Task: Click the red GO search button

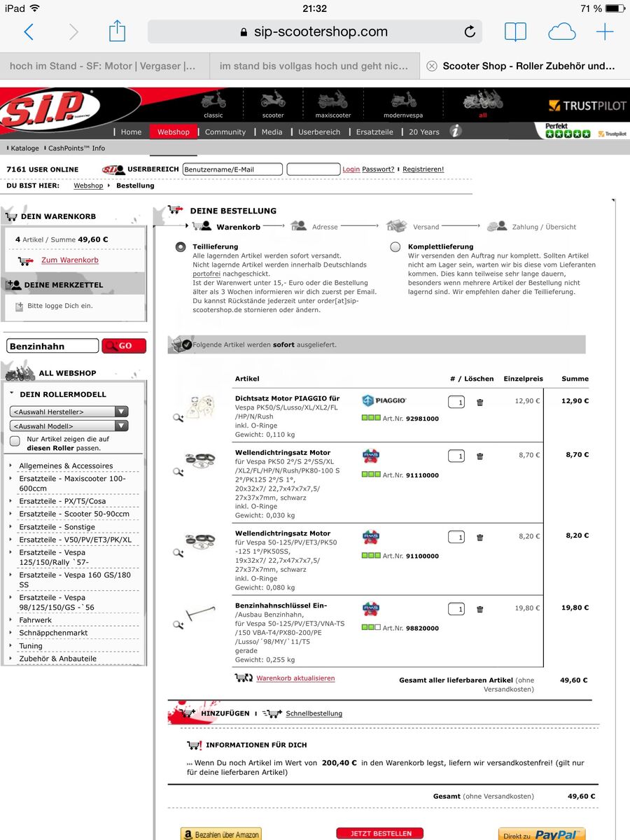Action: click(124, 346)
